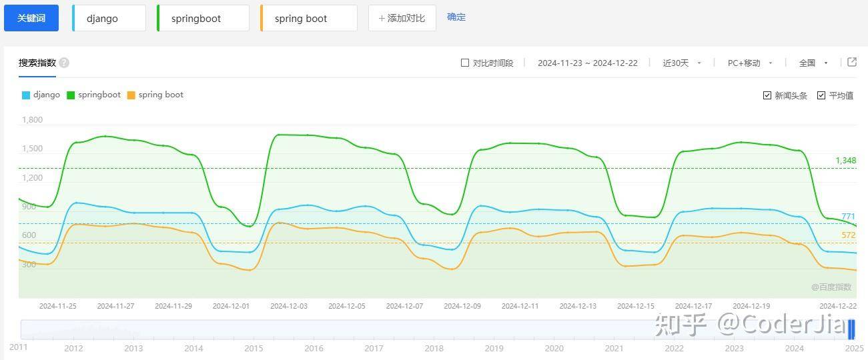Click the 1,800 y-axis label
This screenshot has height=360, width=868.
(x=32, y=120)
